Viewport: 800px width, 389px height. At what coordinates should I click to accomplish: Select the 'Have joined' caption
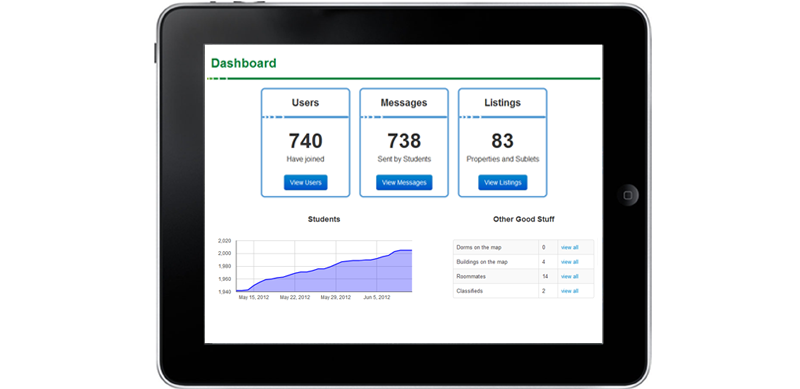pyautogui.click(x=305, y=159)
